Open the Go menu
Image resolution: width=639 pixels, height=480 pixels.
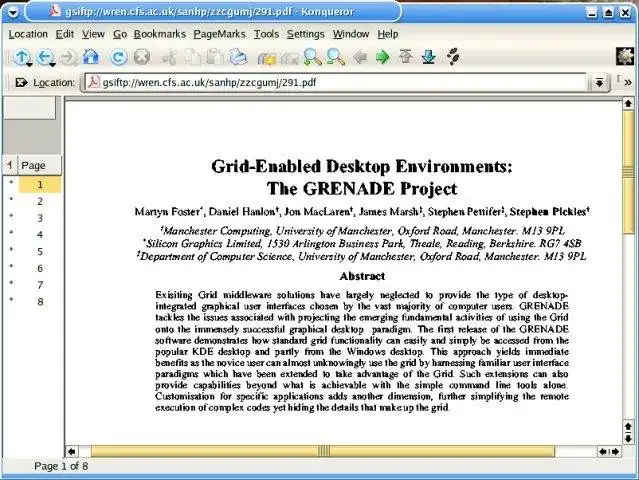point(120,34)
